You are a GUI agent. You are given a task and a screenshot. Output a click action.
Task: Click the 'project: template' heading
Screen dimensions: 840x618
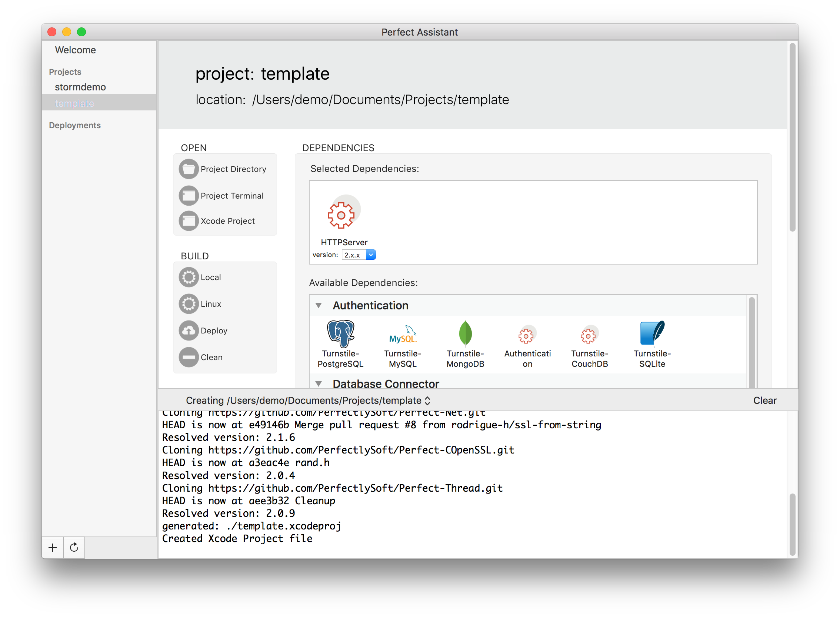pos(263,74)
